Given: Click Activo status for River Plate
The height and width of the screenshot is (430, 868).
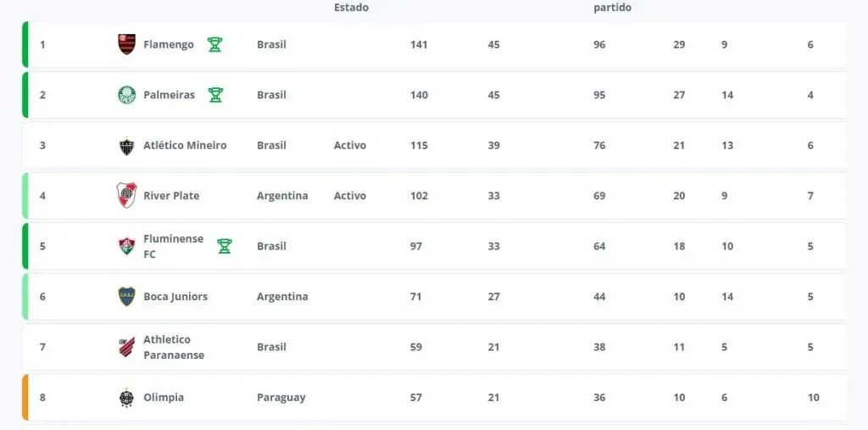Looking at the screenshot, I should pos(350,196).
